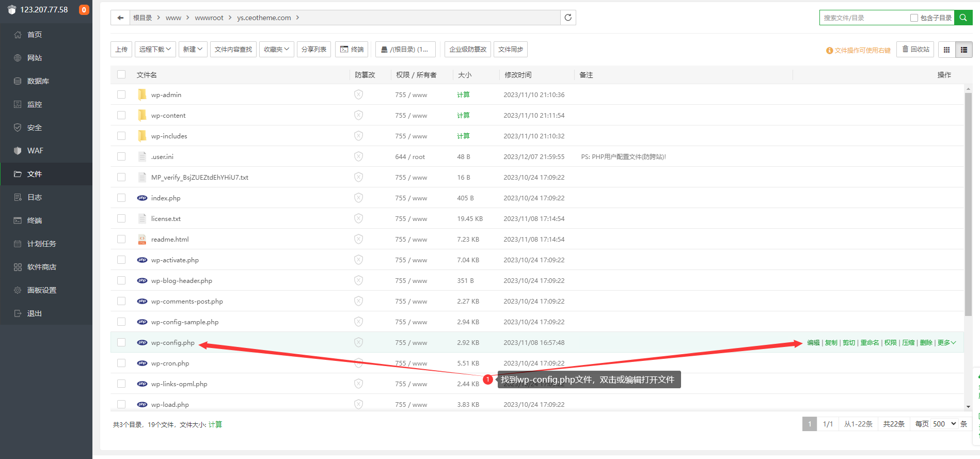Click the ys.ceotheme.com breadcrumb segment

point(264,18)
